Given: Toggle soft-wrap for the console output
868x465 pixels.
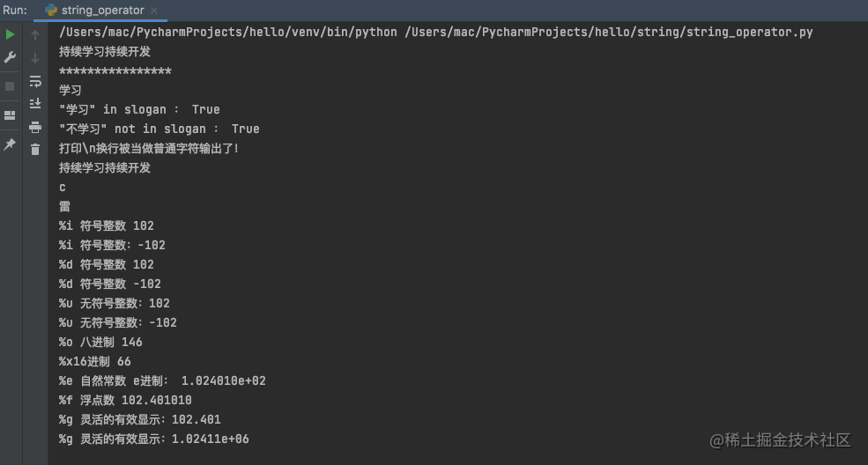Looking at the screenshot, I should pyautogui.click(x=35, y=81).
